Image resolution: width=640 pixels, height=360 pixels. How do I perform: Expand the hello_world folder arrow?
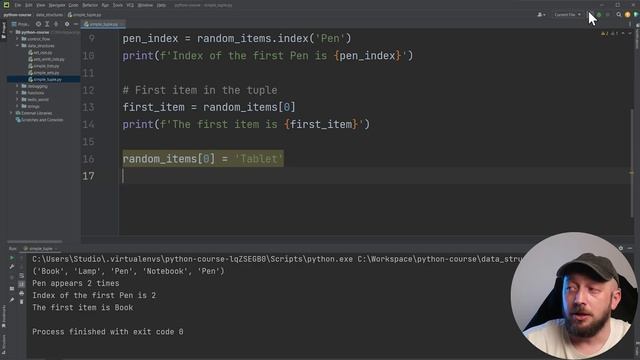[17, 100]
